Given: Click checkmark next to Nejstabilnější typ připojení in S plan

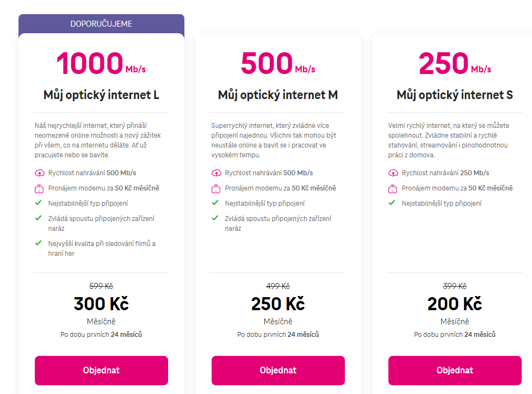Looking at the screenshot, I should tap(392, 202).
